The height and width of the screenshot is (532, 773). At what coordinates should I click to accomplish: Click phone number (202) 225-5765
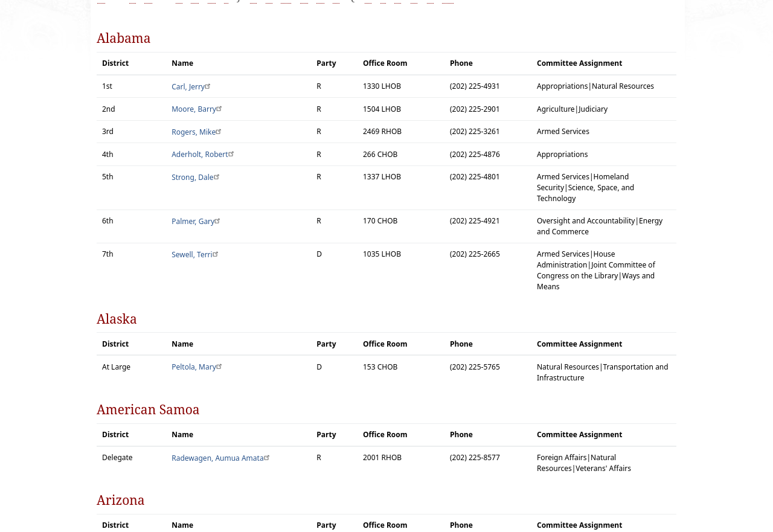[475, 367]
